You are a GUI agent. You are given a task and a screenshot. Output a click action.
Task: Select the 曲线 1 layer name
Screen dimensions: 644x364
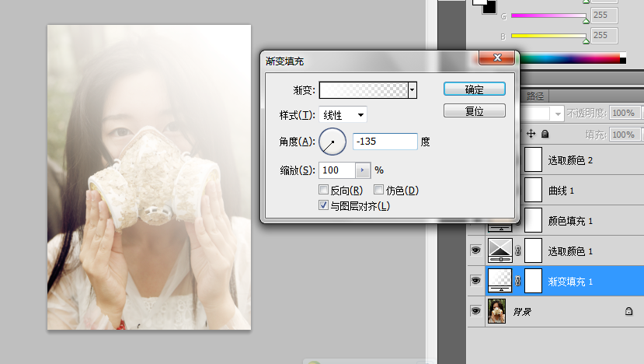click(x=561, y=191)
